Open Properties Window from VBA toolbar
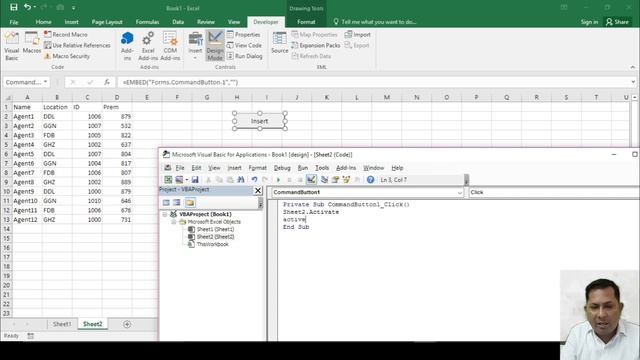The height and width of the screenshot is (360, 640). (x=336, y=180)
